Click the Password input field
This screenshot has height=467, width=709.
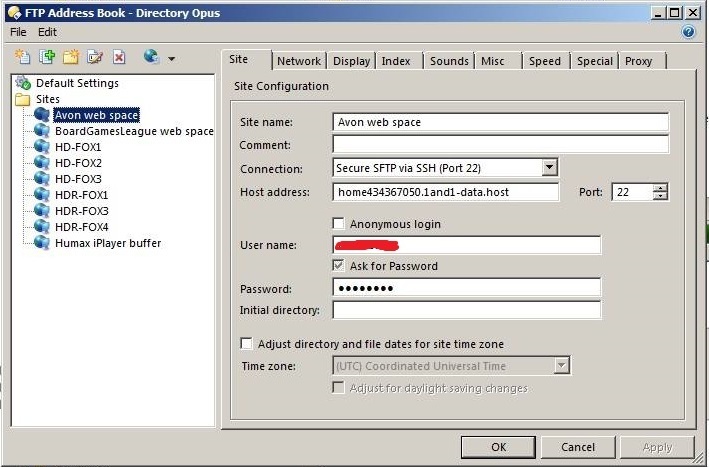tap(467, 288)
